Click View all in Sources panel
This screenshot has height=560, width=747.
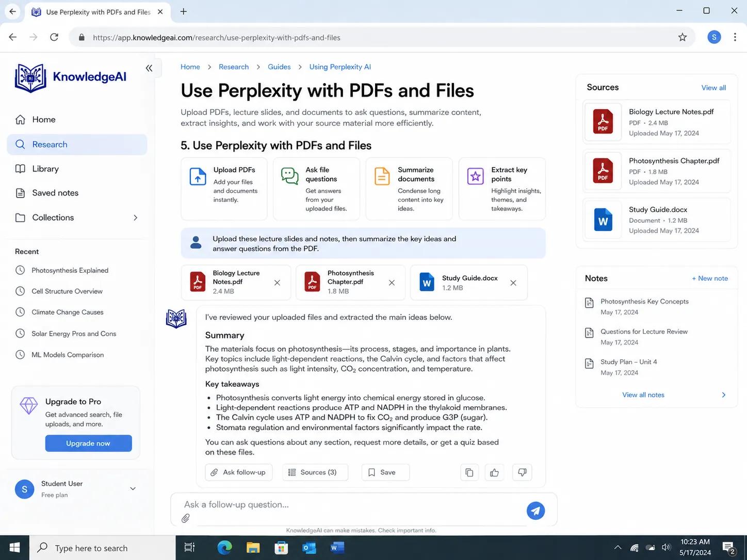[713, 88]
